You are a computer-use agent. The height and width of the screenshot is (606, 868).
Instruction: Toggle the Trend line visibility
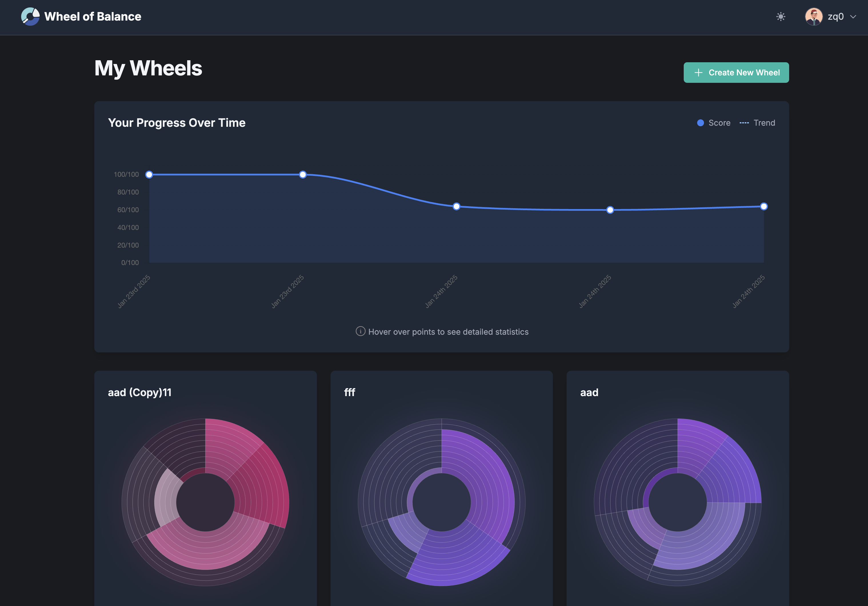click(757, 123)
